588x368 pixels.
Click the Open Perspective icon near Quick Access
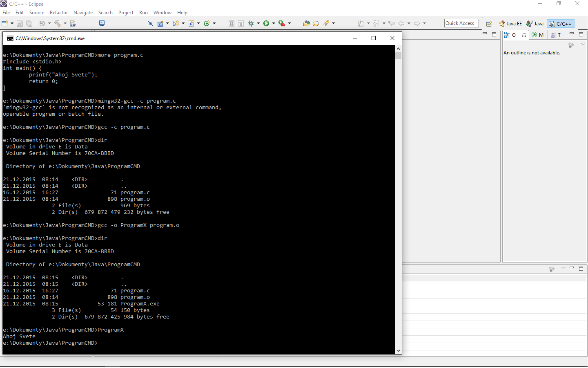[x=489, y=23]
